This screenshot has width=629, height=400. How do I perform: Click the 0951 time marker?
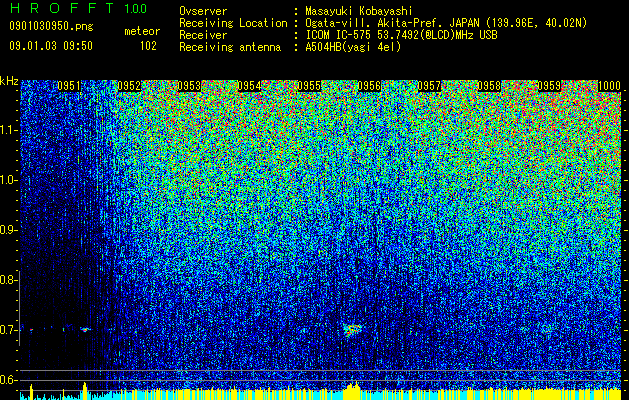click(69, 86)
